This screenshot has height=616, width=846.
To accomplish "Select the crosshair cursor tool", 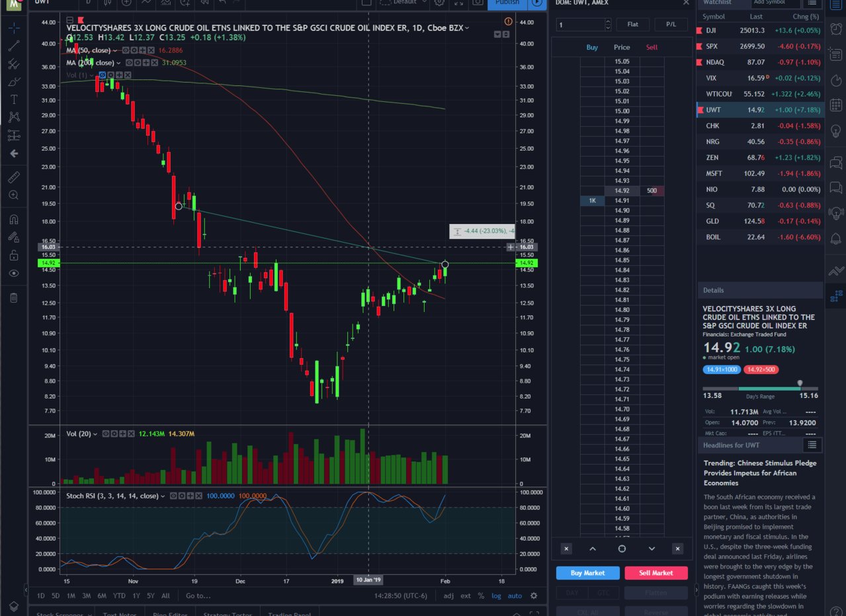I will 14,28.
